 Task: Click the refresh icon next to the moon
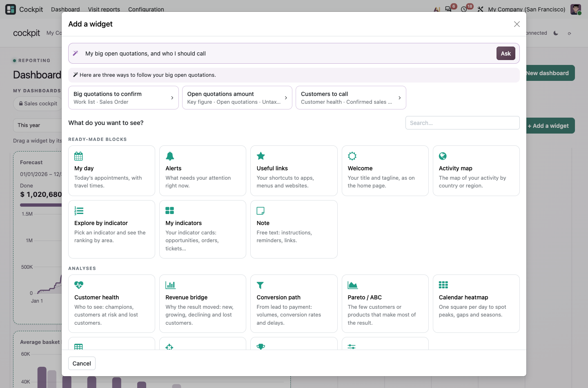pyautogui.click(x=569, y=33)
